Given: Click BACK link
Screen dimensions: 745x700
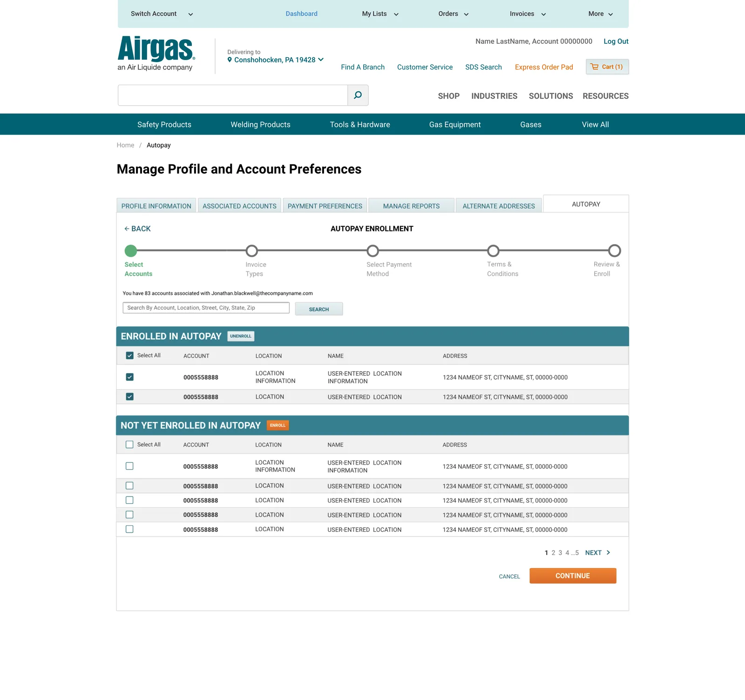Looking at the screenshot, I should [137, 229].
